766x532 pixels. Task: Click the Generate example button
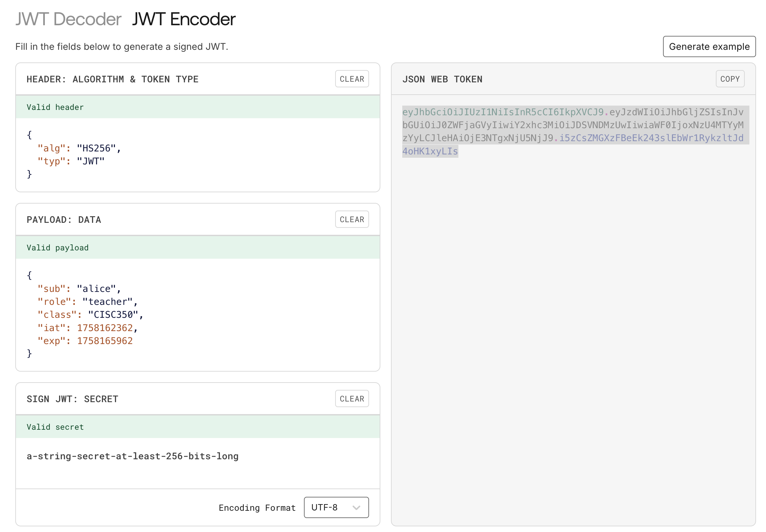click(709, 46)
